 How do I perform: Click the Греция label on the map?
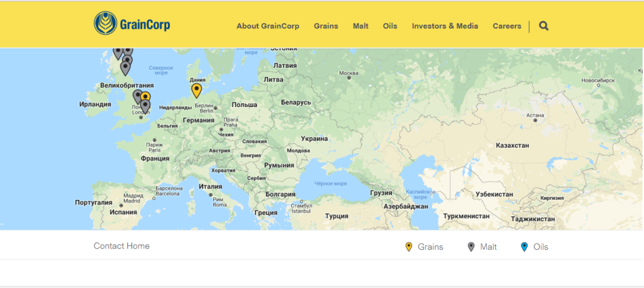[266, 213]
